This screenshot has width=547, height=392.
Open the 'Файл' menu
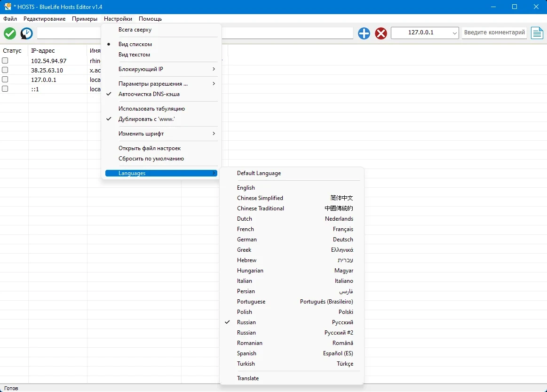click(10, 19)
